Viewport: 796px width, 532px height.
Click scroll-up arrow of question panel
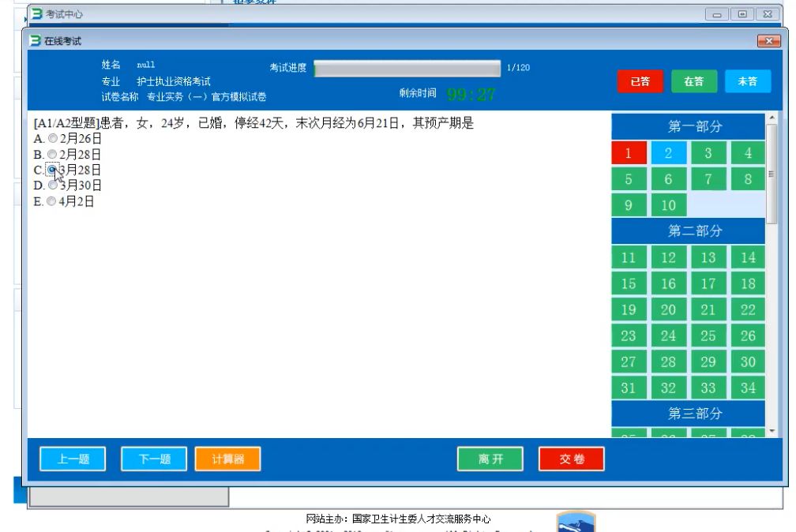(x=772, y=118)
